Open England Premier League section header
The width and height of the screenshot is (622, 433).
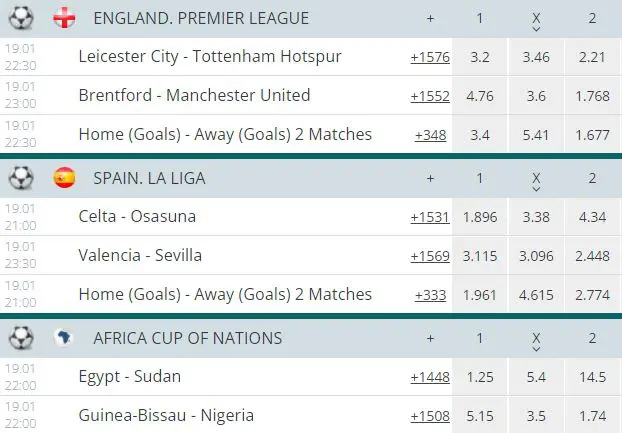(x=201, y=18)
